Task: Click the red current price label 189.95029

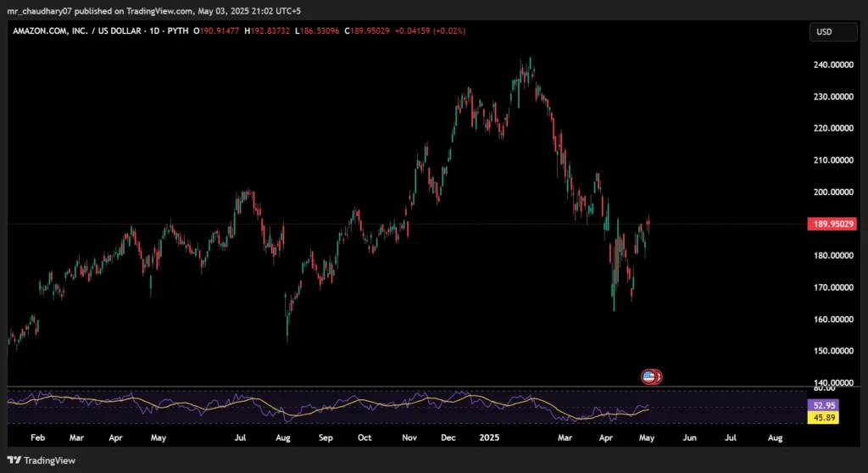Action: click(x=832, y=224)
